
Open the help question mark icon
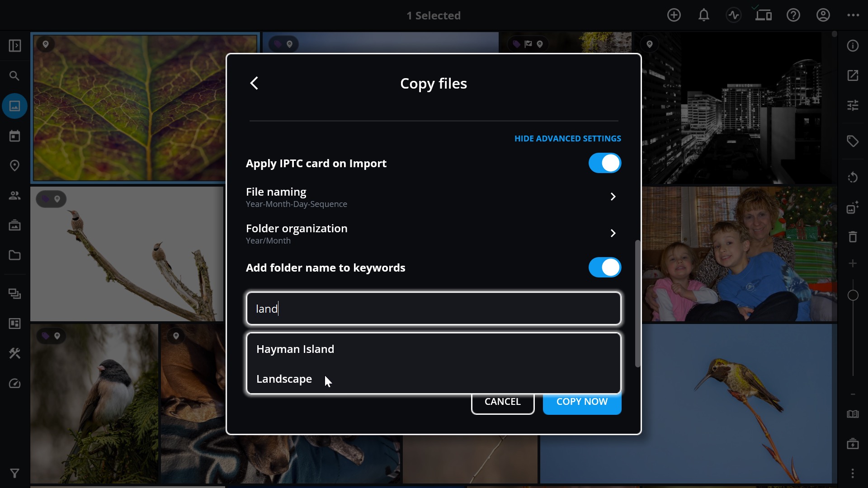point(793,15)
